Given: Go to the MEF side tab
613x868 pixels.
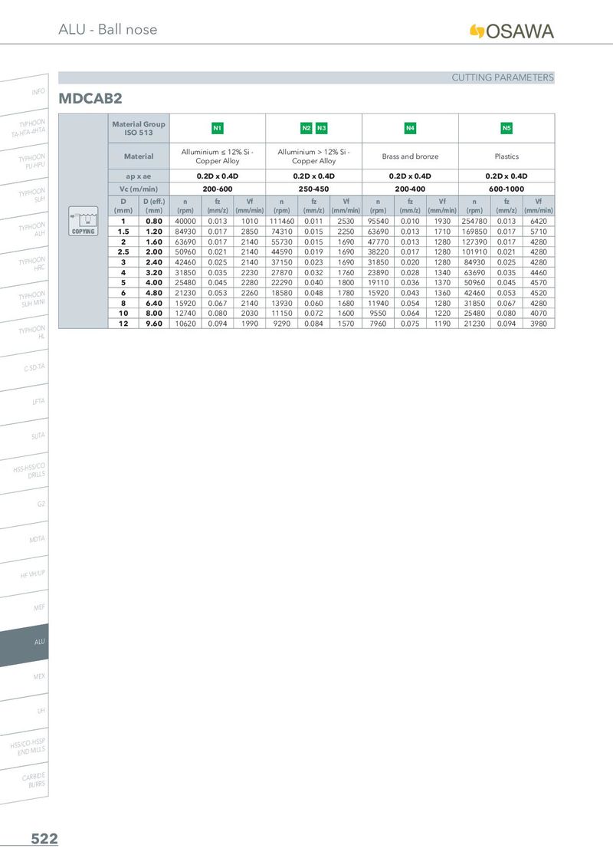Looking at the screenshot, I should click(39, 608).
